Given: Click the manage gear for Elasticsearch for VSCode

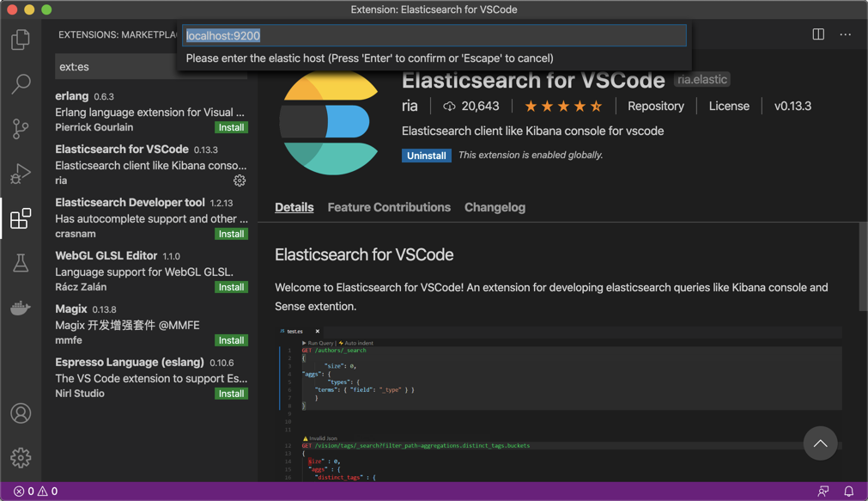Looking at the screenshot, I should pyautogui.click(x=240, y=180).
